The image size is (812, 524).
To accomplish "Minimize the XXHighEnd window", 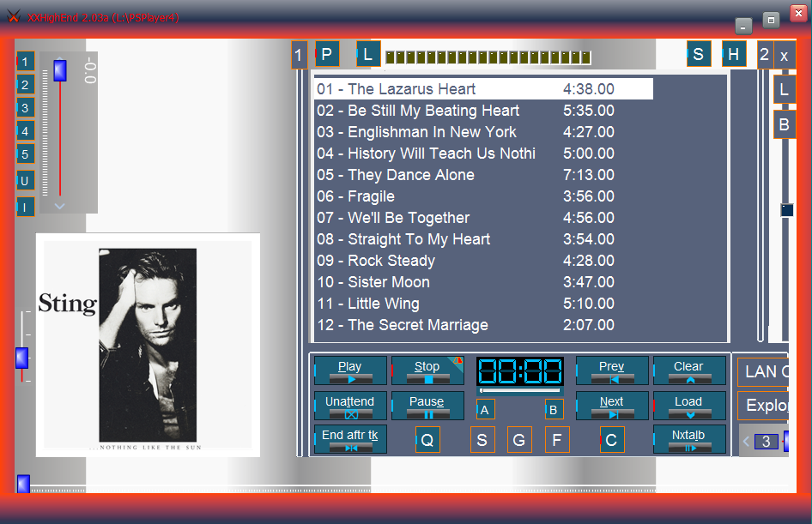I will click(743, 26).
